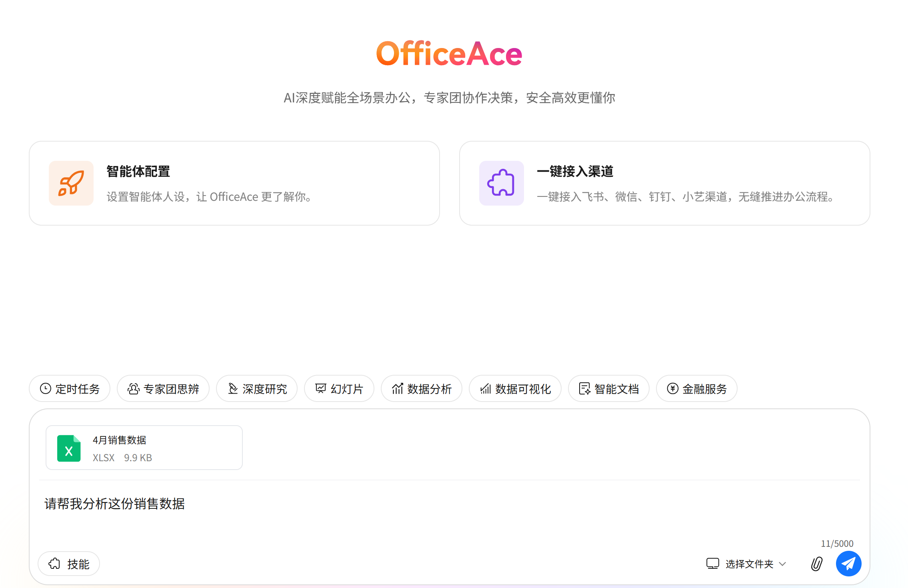The width and height of the screenshot is (908, 588).
Task: Open the 技能 skills button
Action: [x=69, y=564]
